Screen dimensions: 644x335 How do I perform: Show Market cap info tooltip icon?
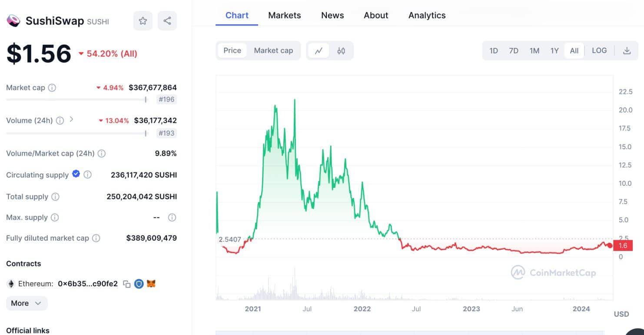coord(52,87)
